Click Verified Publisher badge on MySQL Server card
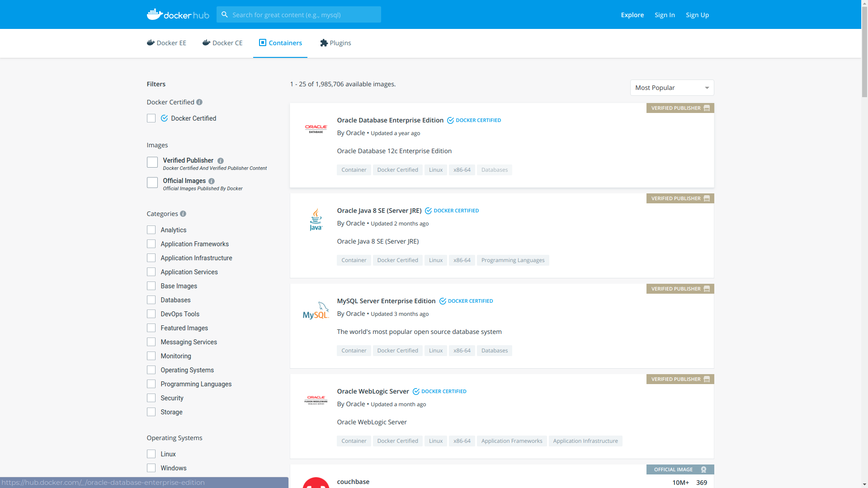The width and height of the screenshot is (868, 488). [x=680, y=289]
